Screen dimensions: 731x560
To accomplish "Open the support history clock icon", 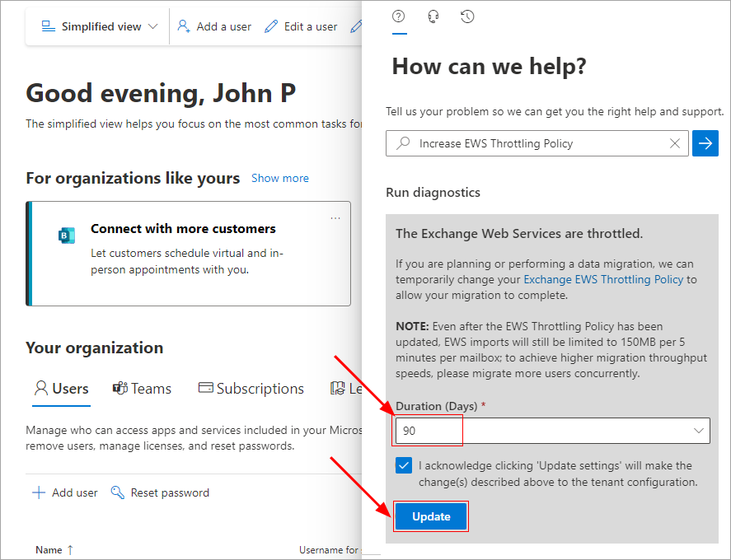I will [x=467, y=16].
